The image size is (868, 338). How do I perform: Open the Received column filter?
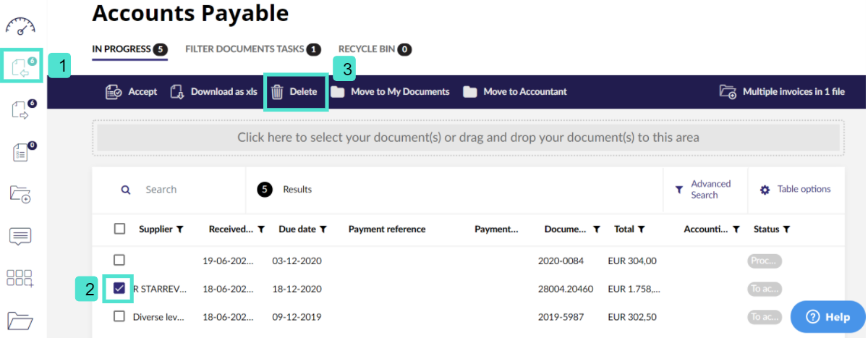pos(260,229)
